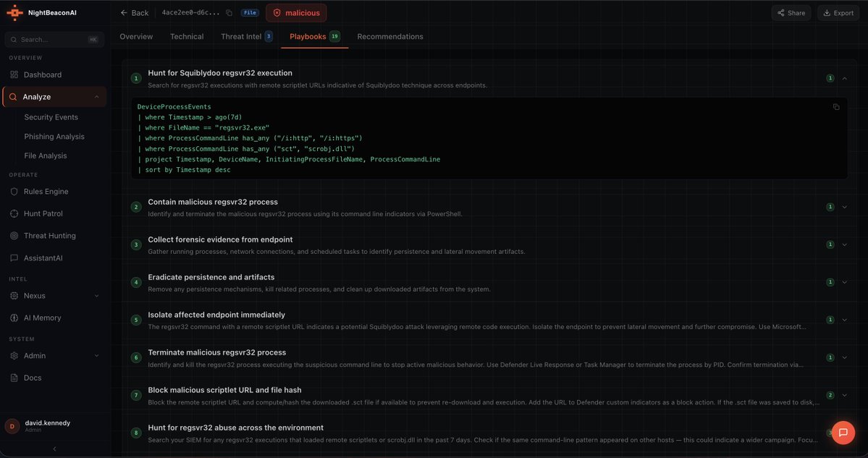The image size is (868, 458).
Task: Go Back to previous page
Action: tap(135, 13)
